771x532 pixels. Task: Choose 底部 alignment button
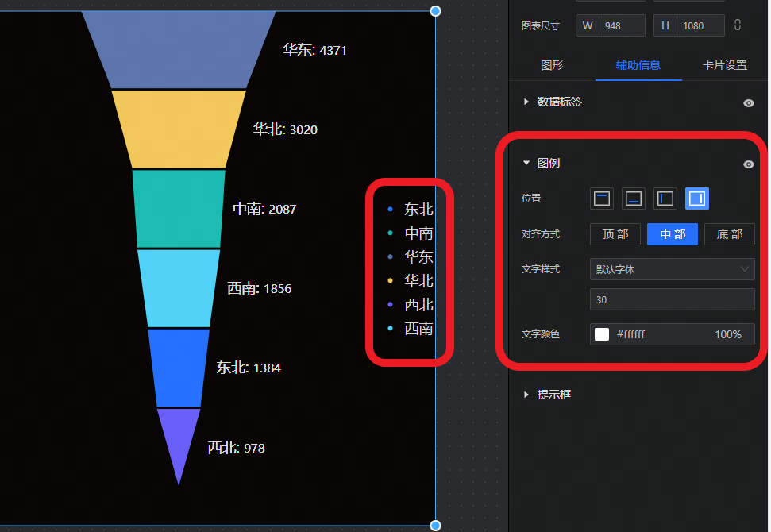(x=729, y=234)
